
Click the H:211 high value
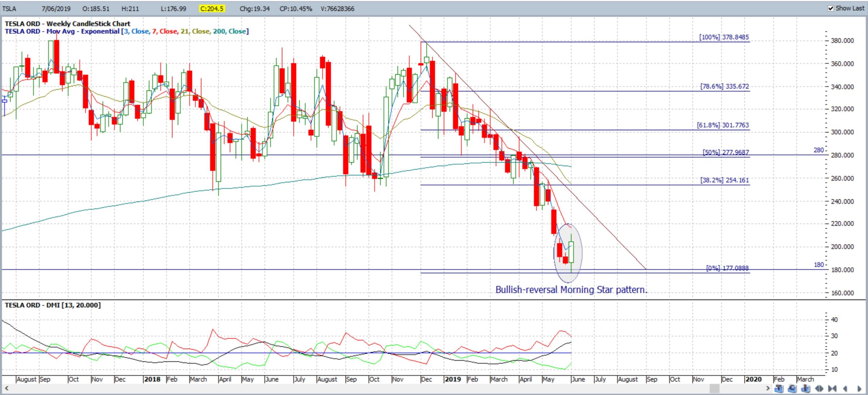coord(130,9)
